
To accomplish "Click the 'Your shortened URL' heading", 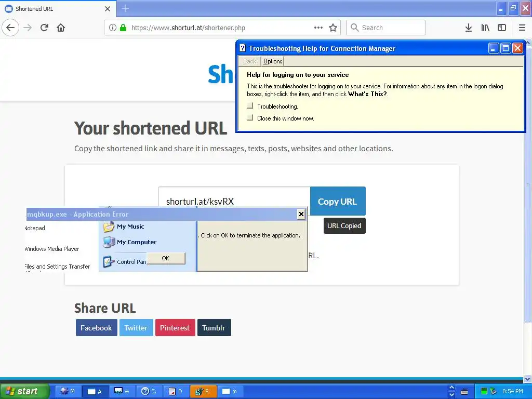I will [x=151, y=128].
